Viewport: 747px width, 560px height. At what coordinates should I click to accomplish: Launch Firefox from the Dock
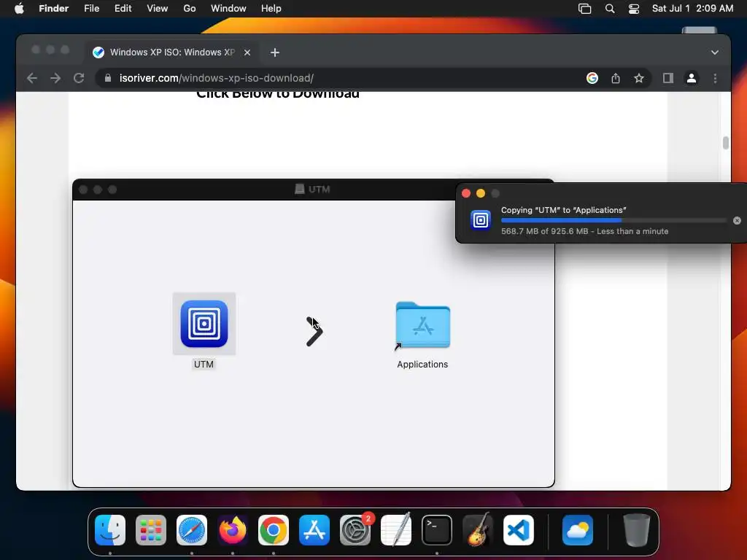click(x=233, y=530)
